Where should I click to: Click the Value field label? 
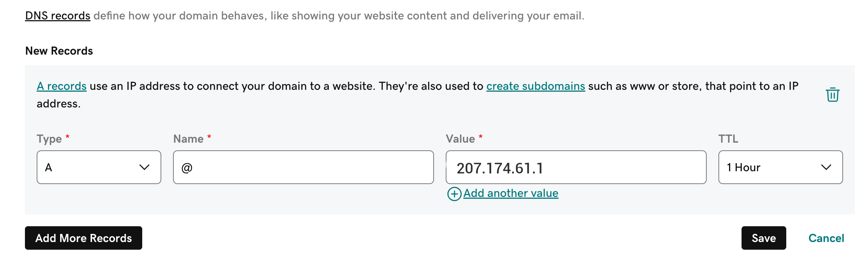point(460,139)
